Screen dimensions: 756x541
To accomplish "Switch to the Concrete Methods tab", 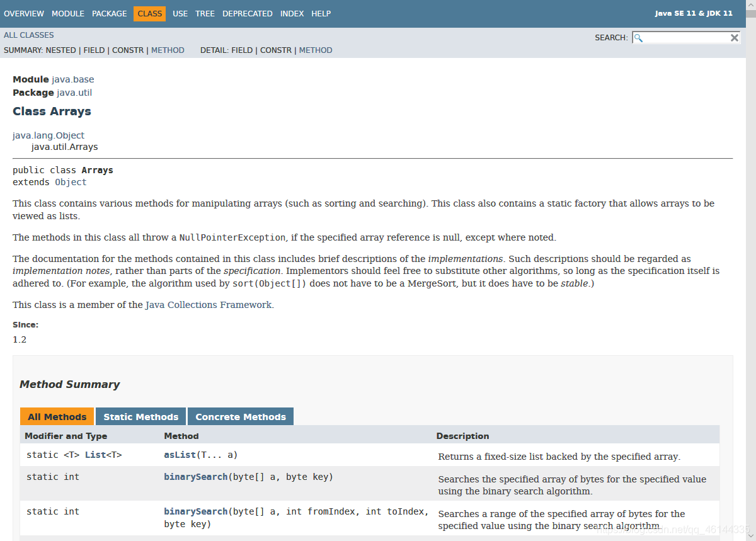I will (241, 417).
